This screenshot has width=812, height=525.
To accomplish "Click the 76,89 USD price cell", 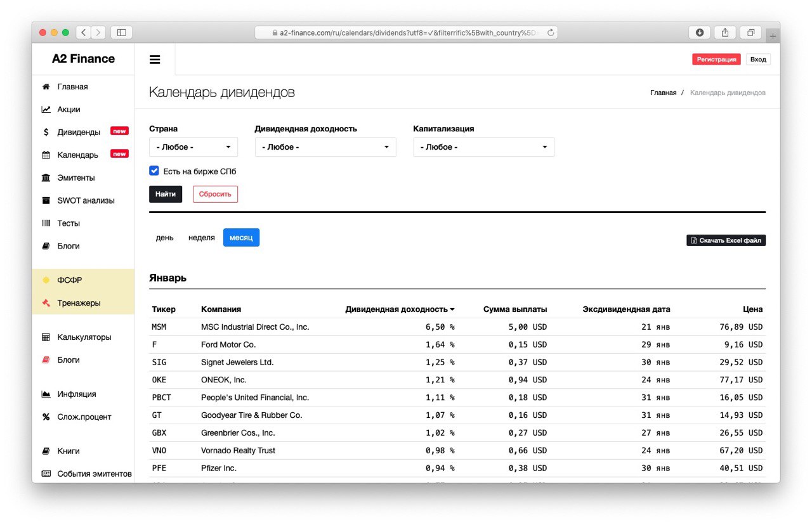I will (x=741, y=327).
